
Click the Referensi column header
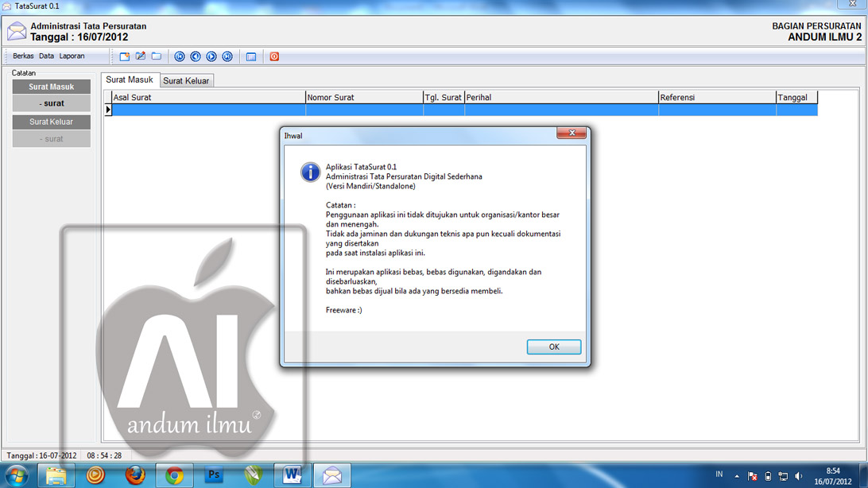[x=718, y=98]
